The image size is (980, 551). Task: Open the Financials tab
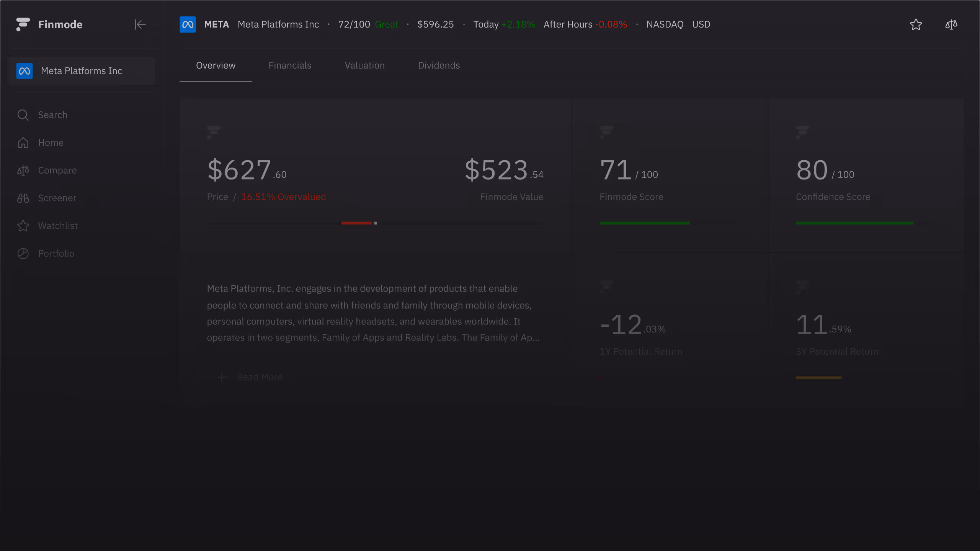(x=290, y=65)
